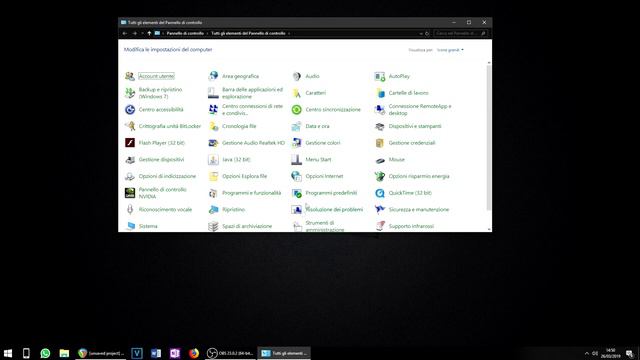Screen dimensions: 640x360
Task: Open the recent locations dropdown arrow
Action: [x=142, y=33]
